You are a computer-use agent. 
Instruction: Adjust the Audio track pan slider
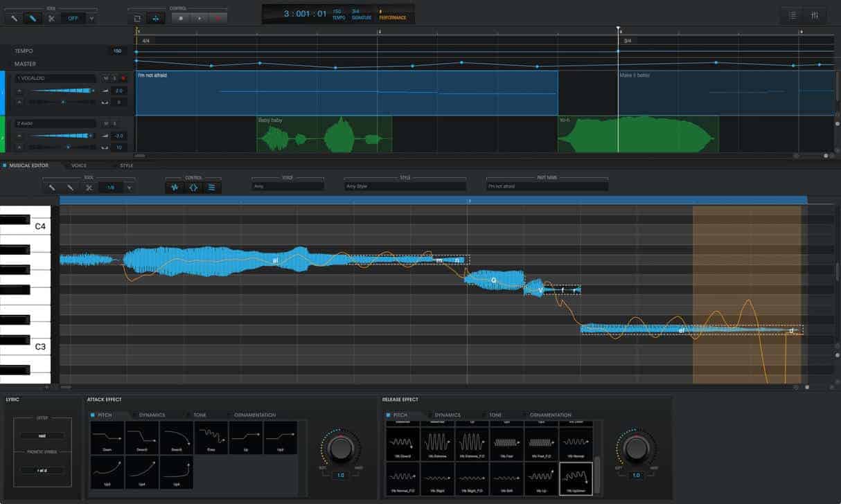(x=62, y=147)
